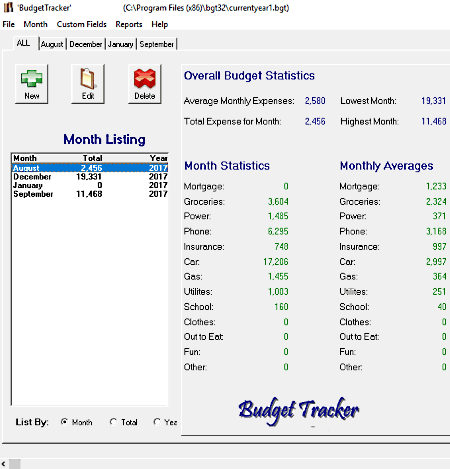Click the Month column header
Image resolution: width=450 pixels, height=469 pixels.
[25, 158]
